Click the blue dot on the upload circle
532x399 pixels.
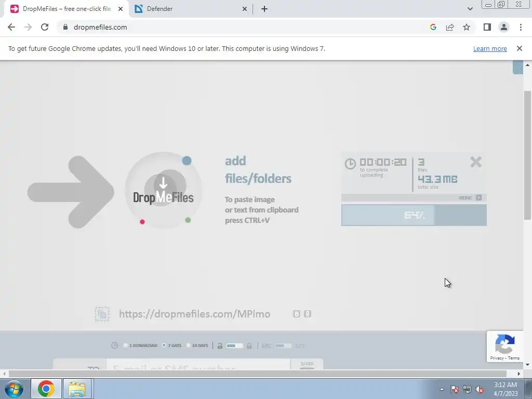click(187, 161)
